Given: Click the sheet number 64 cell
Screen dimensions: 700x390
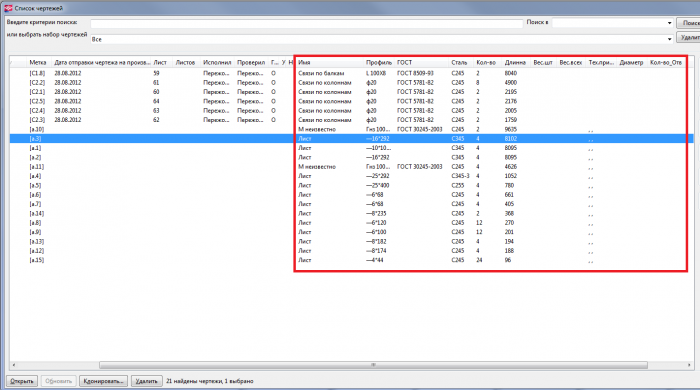Looking at the screenshot, I should point(156,101).
